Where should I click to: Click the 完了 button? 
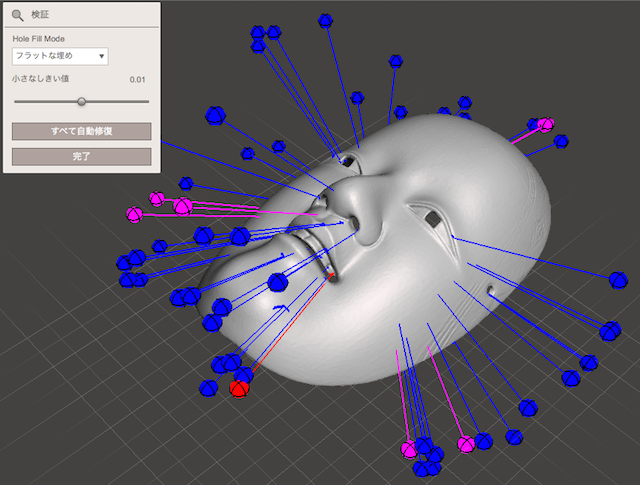click(82, 156)
